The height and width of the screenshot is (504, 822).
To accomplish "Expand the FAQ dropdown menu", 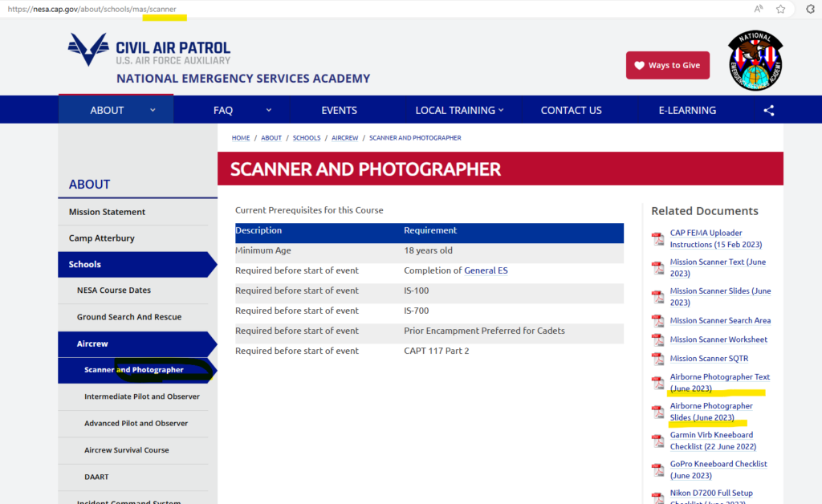I will pyautogui.click(x=269, y=111).
